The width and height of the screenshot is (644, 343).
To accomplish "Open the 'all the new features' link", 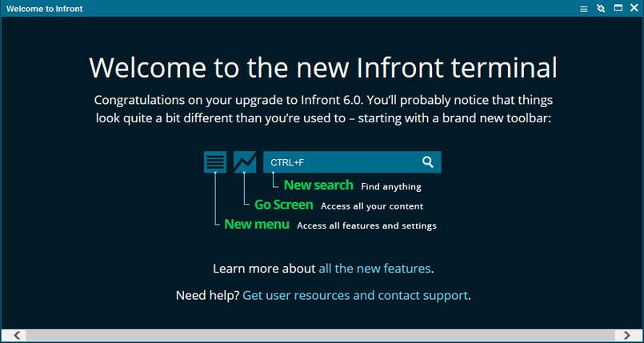I will pos(374,269).
